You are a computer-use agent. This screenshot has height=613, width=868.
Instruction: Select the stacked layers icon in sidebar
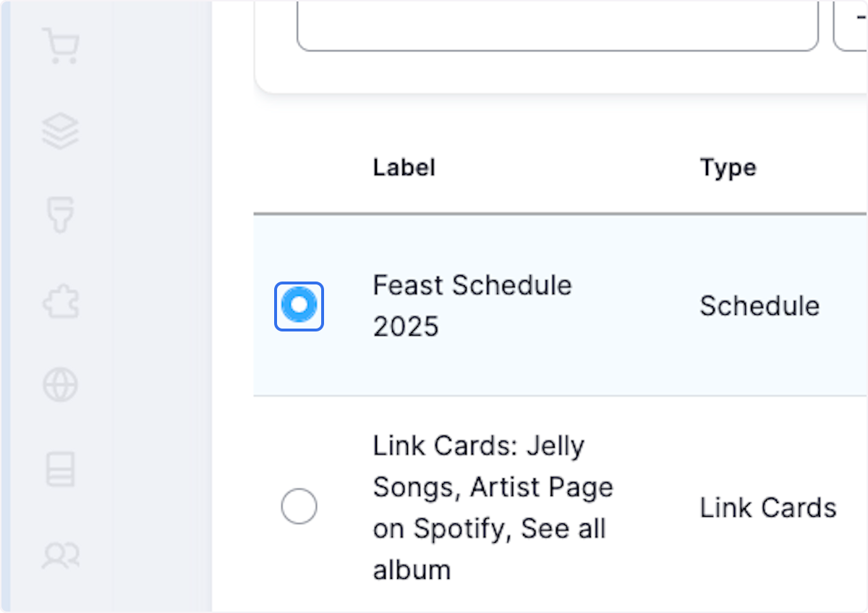pos(61,131)
